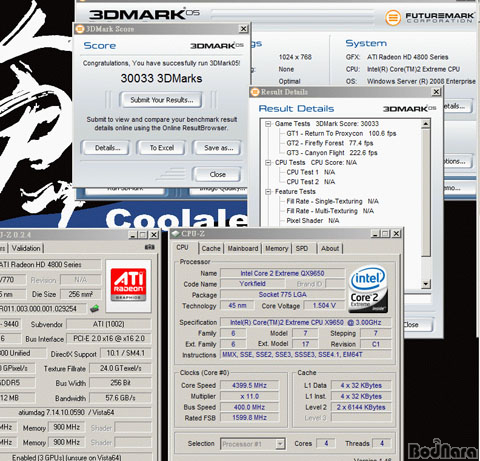Click the Intel Core 2 logo in CPU-Z

click(368, 289)
